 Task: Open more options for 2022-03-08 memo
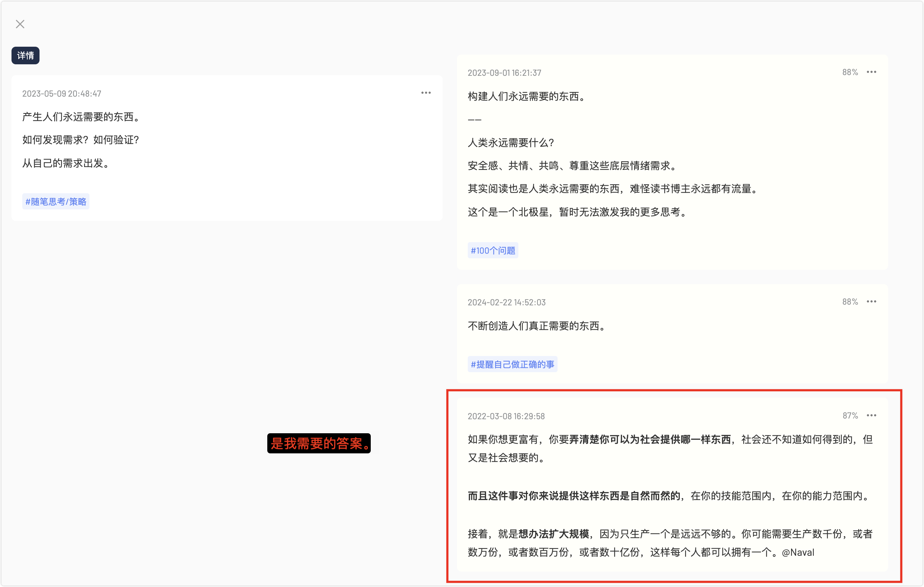(871, 416)
